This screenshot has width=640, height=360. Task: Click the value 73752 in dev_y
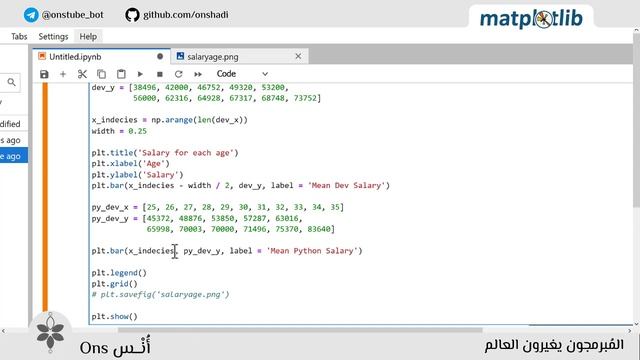pos(305,98)
